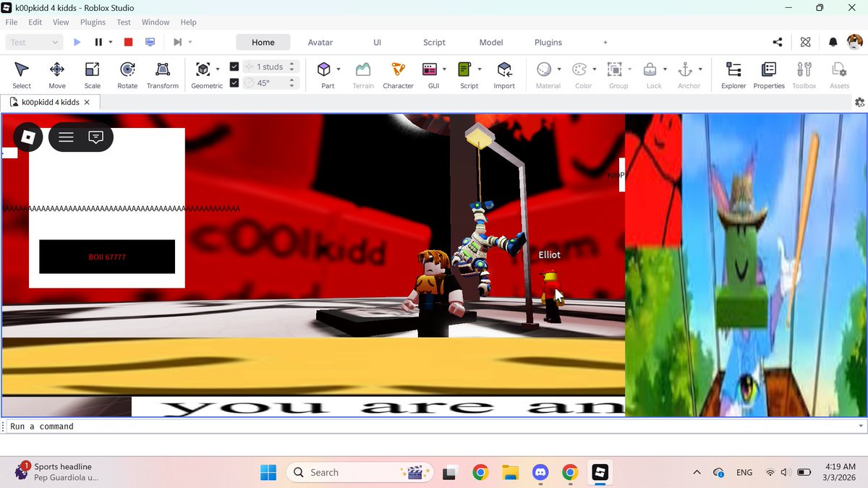868x488 pixels.
Task: Switch to the Avatar ribbon tab
Action: coord(320,43)
